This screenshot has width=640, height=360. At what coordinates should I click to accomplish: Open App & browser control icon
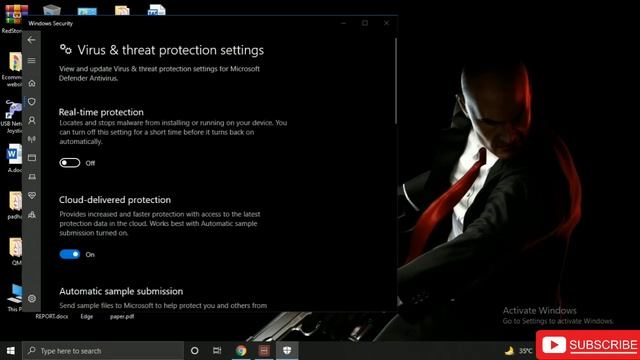click(31, 158)
